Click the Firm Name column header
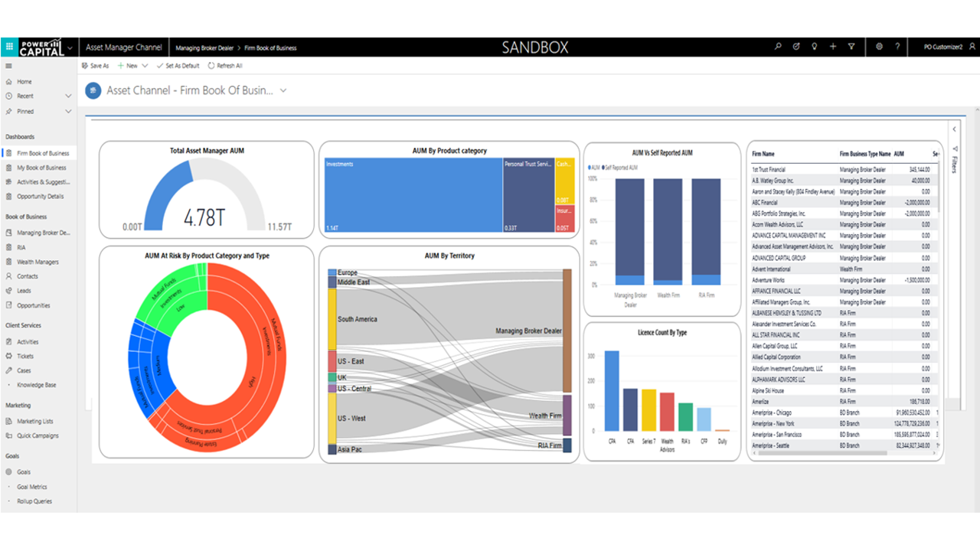Viewport: 980px width, 551px height. (x=763, y=154)
